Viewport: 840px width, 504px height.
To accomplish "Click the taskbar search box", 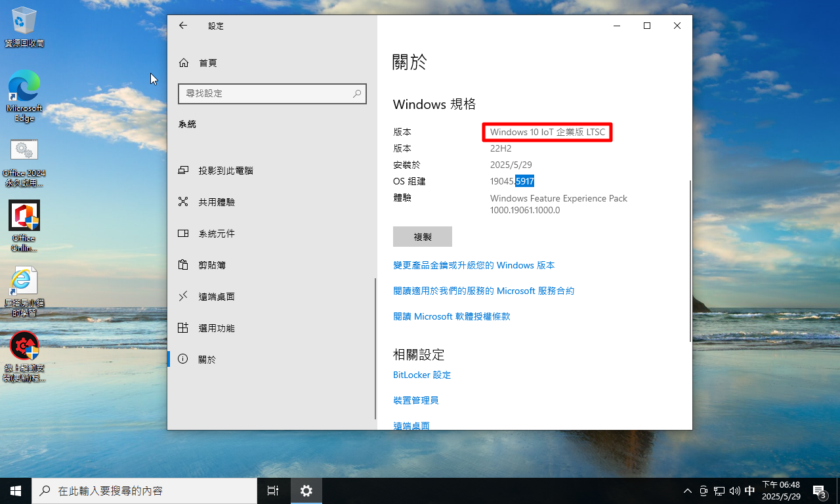I will (x=144, y=491).
